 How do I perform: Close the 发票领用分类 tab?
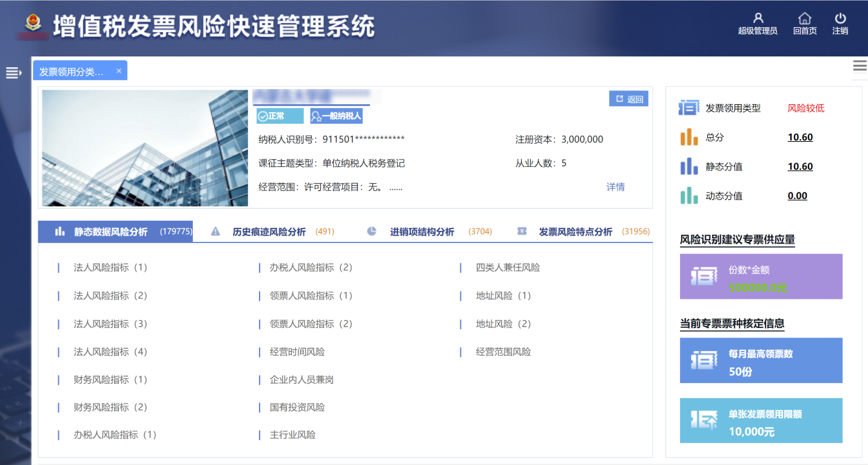pos(119,71)
